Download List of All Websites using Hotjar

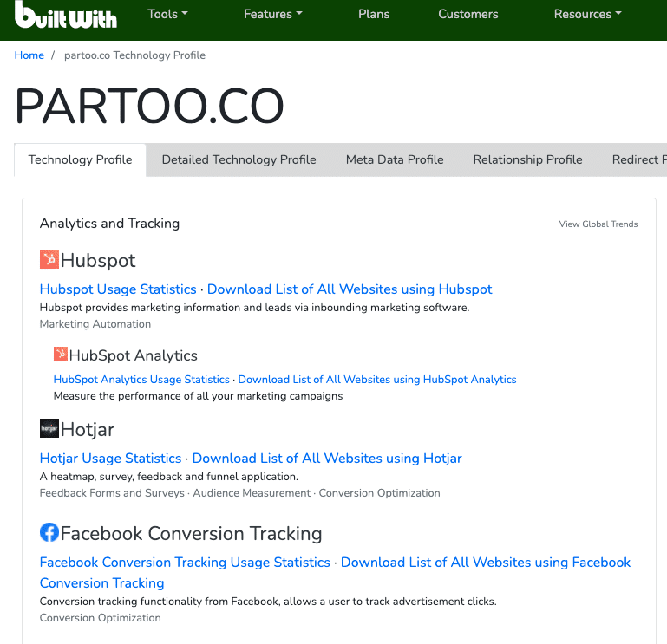coord(327,459)
